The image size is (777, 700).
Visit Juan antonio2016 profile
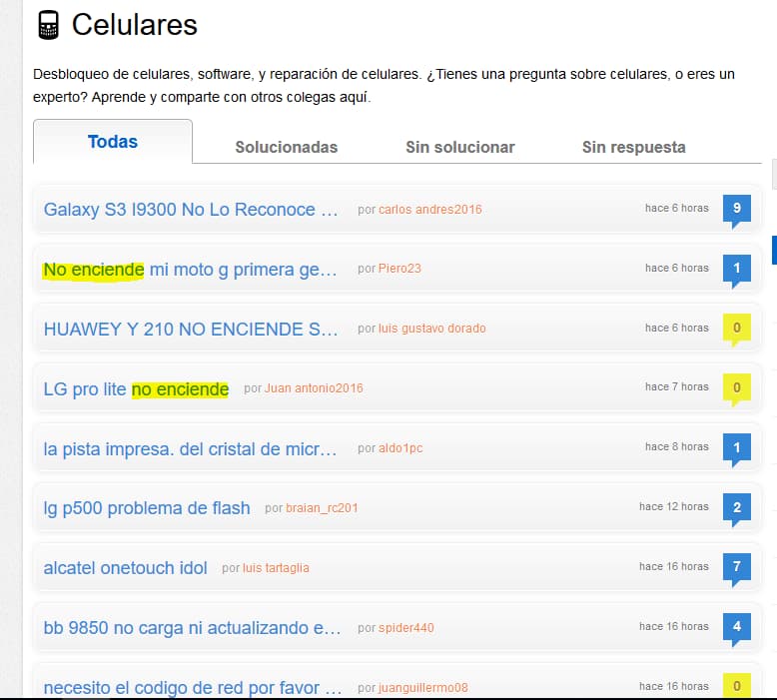[314, 388]
